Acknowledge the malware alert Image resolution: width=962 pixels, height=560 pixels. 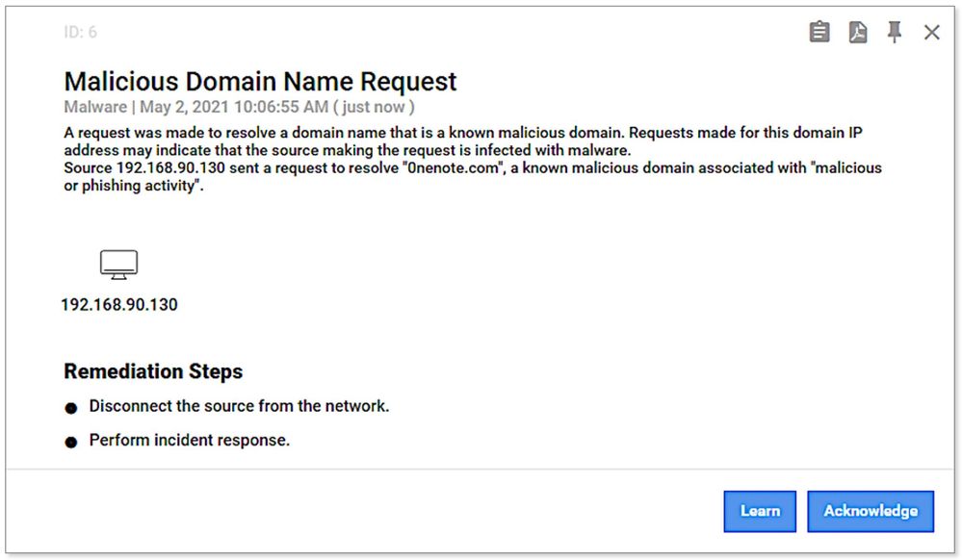871,511
